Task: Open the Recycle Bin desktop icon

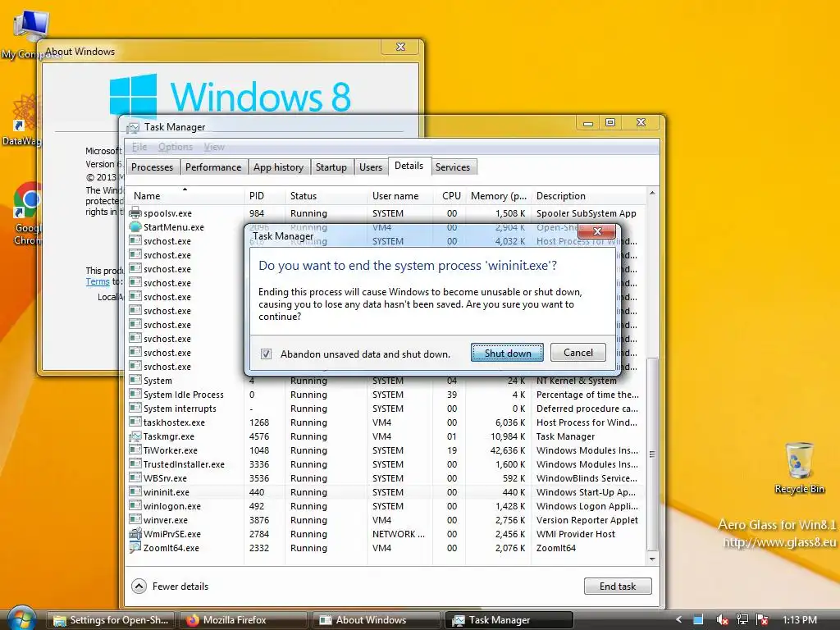Action: point(799,468)
